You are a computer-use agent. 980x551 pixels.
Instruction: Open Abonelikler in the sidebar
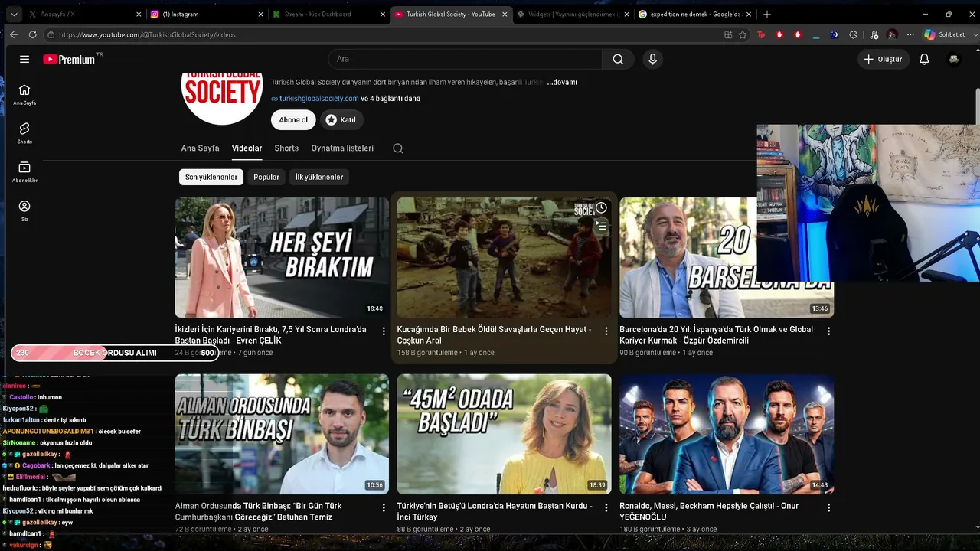click(24, 172)
